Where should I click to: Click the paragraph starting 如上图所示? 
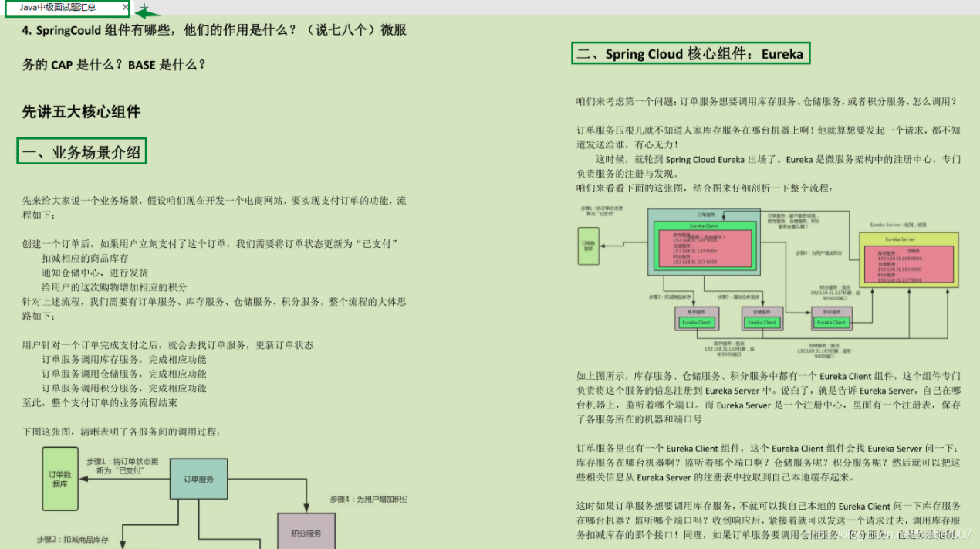(769, 398)
